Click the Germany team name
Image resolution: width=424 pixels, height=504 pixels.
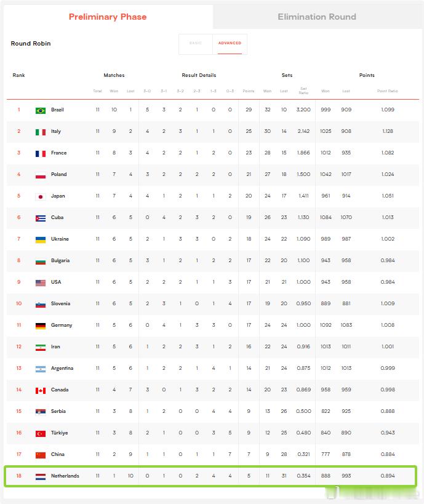pos(62,326)
